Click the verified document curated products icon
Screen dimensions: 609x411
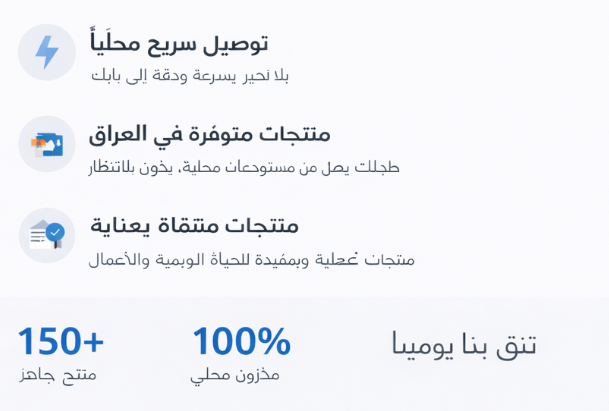[x=46, y=235]
